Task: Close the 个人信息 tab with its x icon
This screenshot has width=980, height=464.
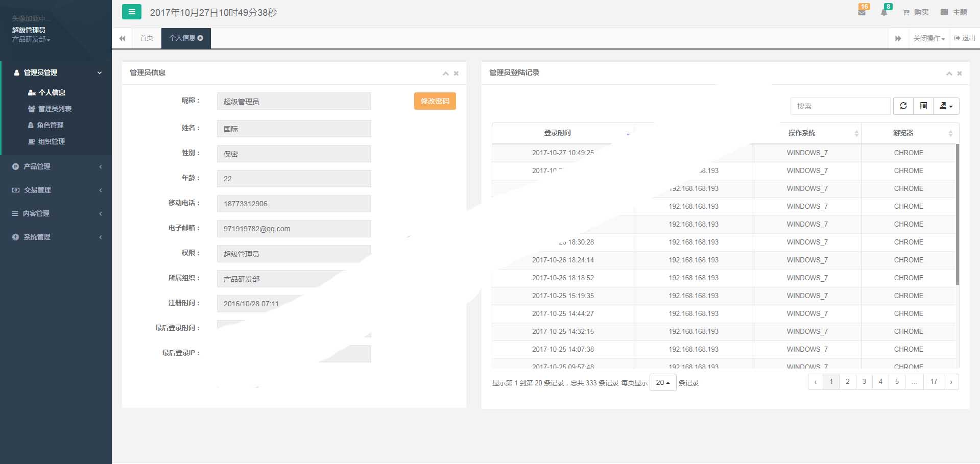Action: click(x=200, y=38)
